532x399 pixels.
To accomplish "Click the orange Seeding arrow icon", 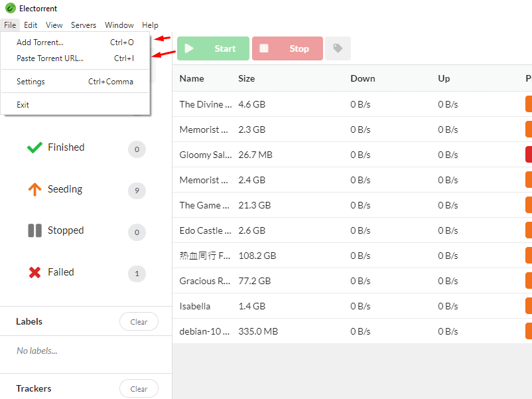I will tap(35, 189).
